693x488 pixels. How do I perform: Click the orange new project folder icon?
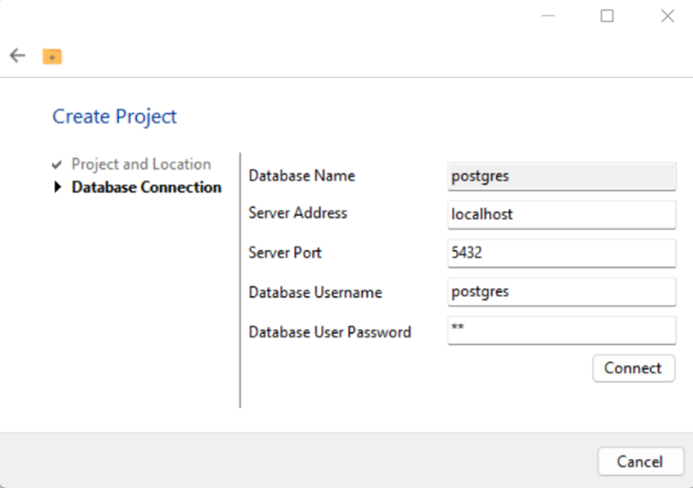(52, 57)
